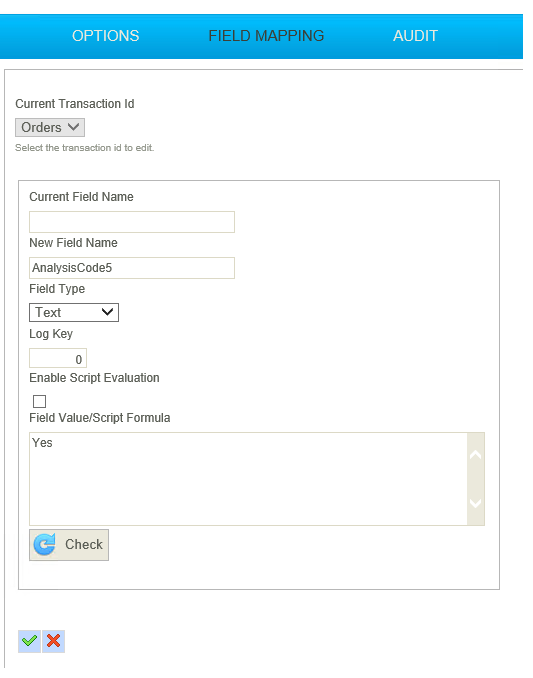Focus the empty Current Field Name field
This screenshot has height=678, width=533.
tap(132, 222)
